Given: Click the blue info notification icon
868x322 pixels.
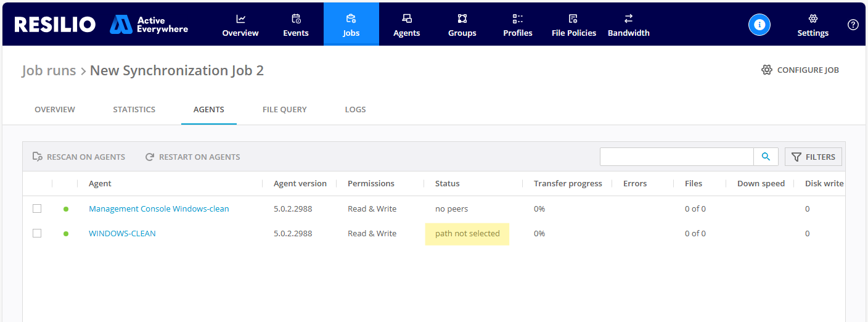Looking at the screenshot, I should [x=759, y=25].
